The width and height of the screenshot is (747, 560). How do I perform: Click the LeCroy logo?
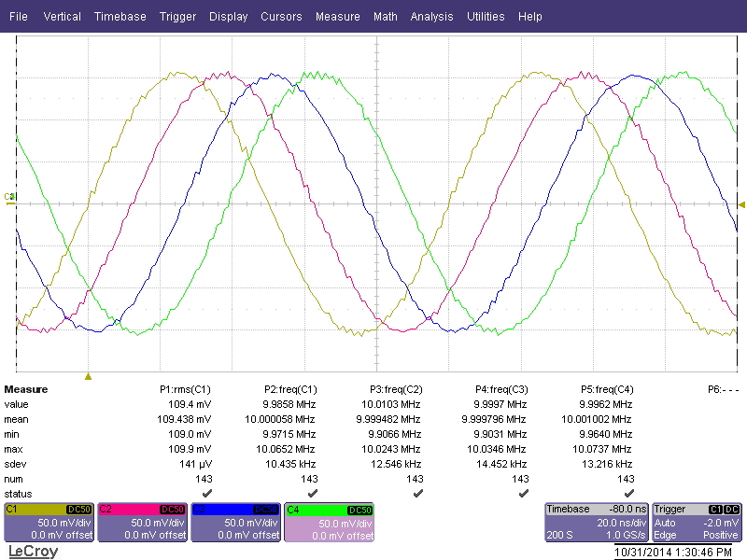(x=34, y=552)
